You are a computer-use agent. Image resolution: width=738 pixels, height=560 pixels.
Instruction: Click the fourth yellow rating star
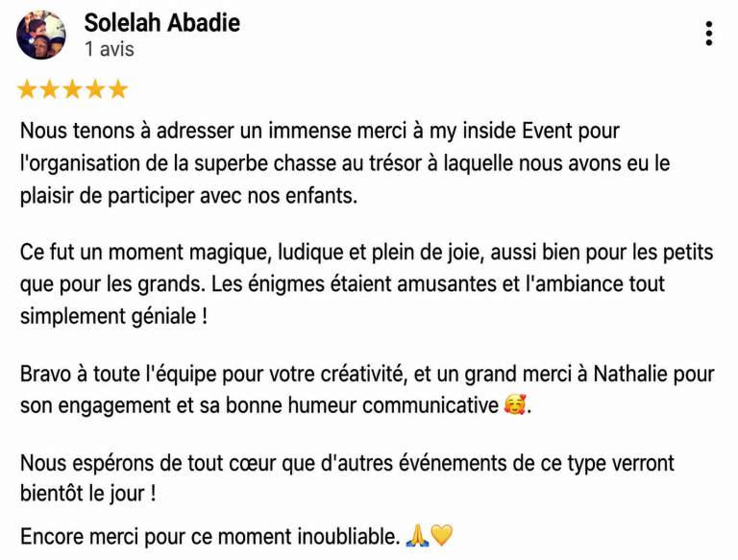tap(95, 89)
